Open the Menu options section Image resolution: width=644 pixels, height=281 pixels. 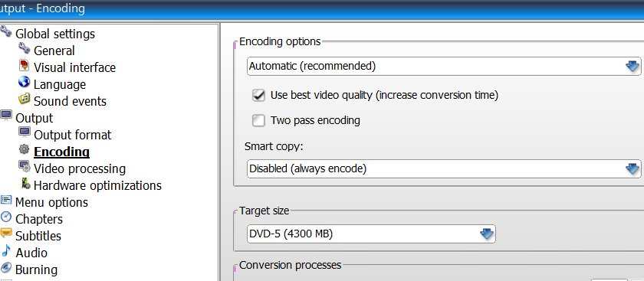pyautogui.click(x=51, y=202)
